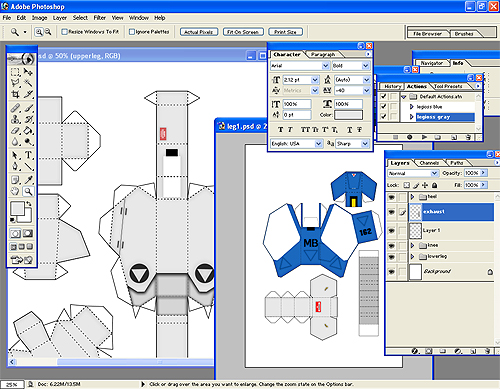
Task: Click the Fit On Screen button
Action: pos(243,32)
